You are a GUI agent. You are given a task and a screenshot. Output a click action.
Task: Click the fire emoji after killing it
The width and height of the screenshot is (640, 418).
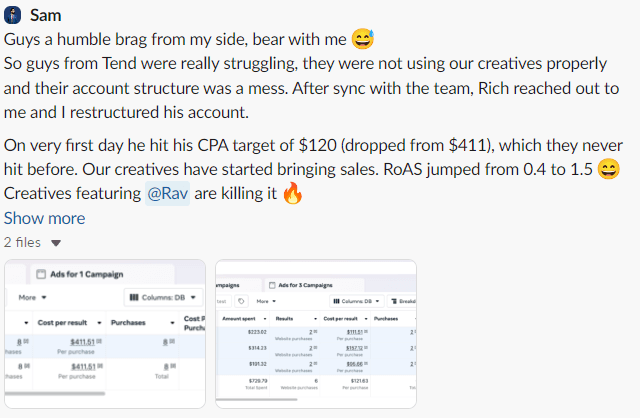(293, 193)
